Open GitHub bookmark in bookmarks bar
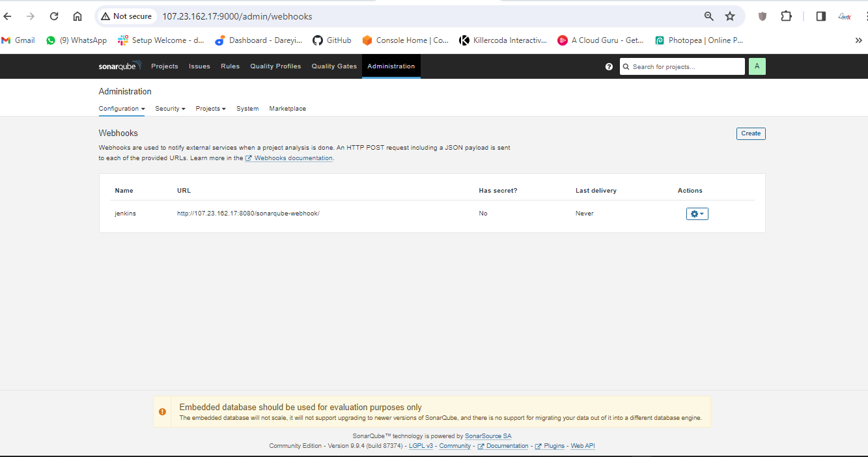This screenshot has height=457, width=868. click(x=331, y=40)
